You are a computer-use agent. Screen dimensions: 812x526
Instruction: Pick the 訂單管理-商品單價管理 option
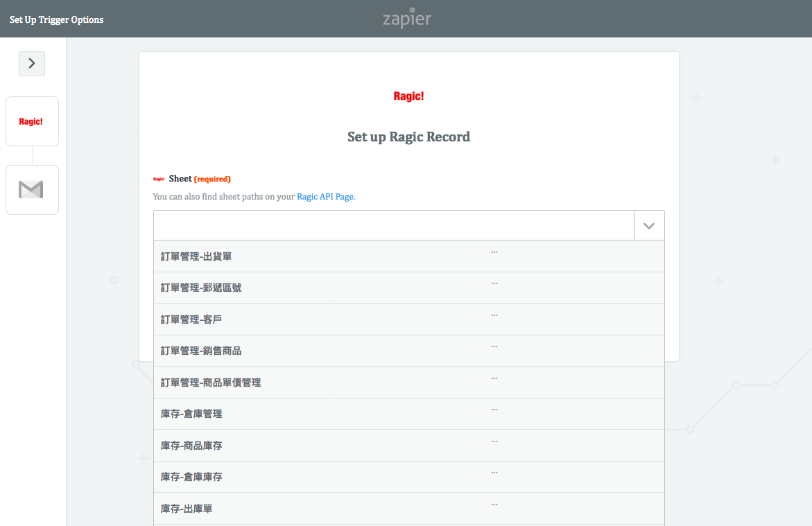[x=409, y=383]
